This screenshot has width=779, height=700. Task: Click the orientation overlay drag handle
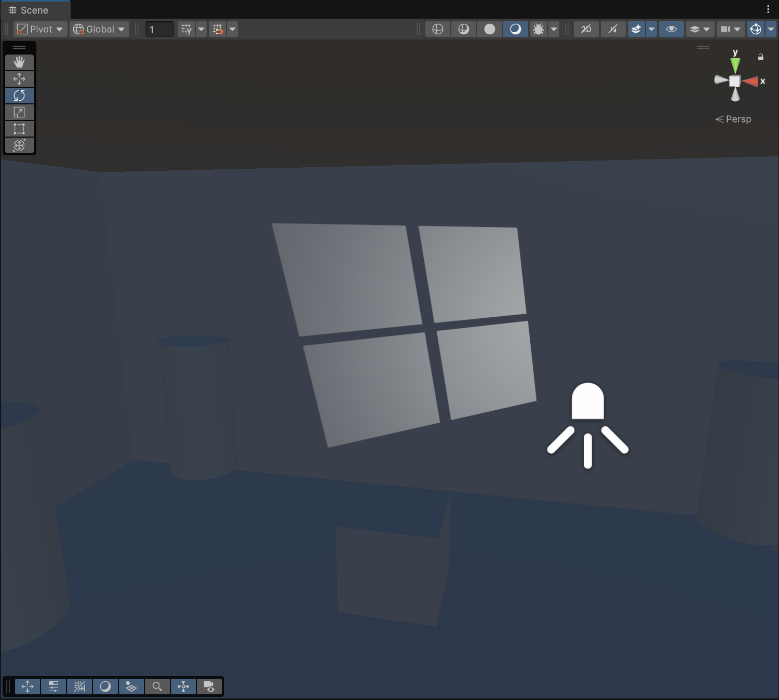coord(703,47)
